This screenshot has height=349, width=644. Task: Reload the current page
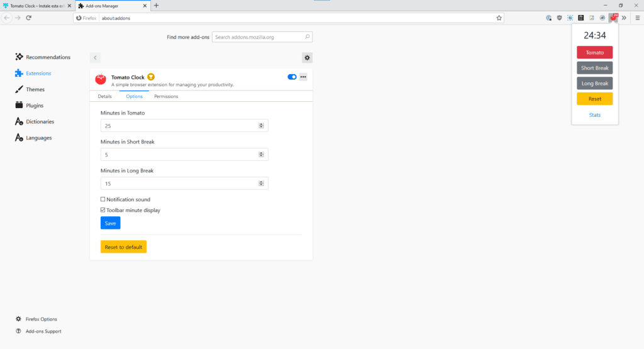tap(29, 18)
